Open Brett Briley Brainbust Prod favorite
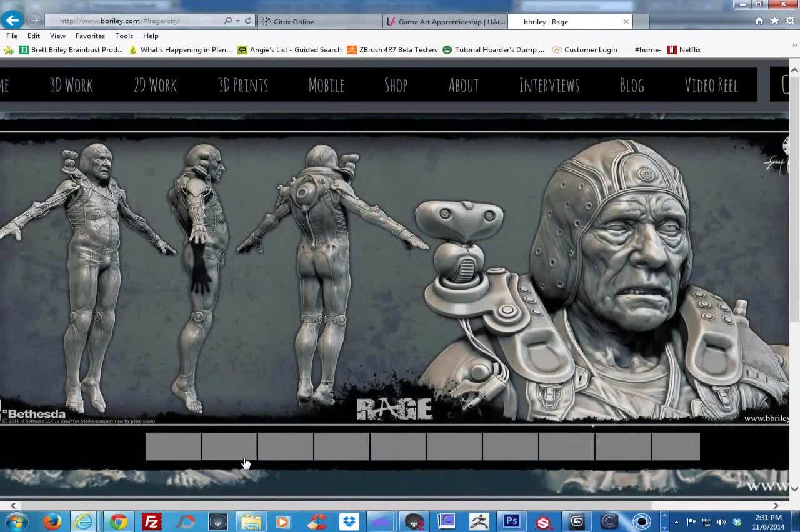The height and width of the screenshot is (532, 800). (71, 50)
